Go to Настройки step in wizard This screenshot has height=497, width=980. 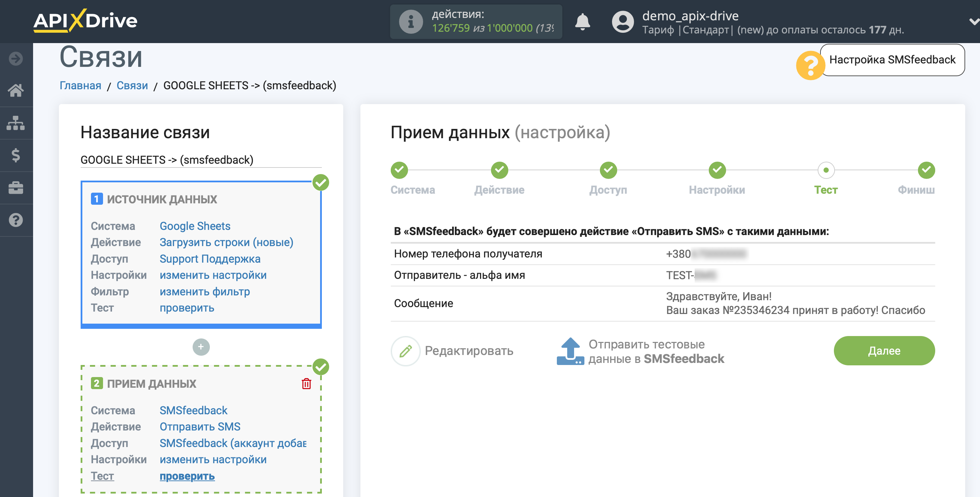717,170
